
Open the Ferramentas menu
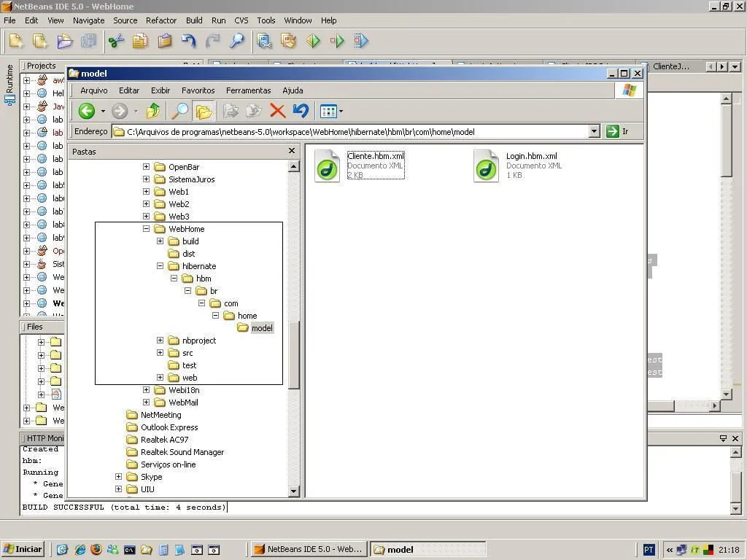point(248,90)
